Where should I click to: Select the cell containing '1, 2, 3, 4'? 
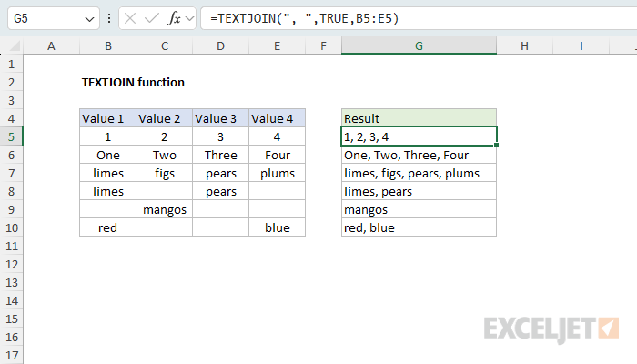pyautogui.click(x=419, y=136)
